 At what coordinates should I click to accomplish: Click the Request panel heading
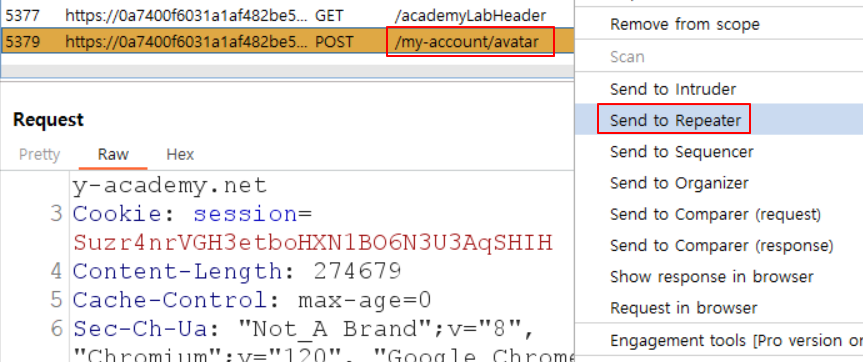coord(48,119)
